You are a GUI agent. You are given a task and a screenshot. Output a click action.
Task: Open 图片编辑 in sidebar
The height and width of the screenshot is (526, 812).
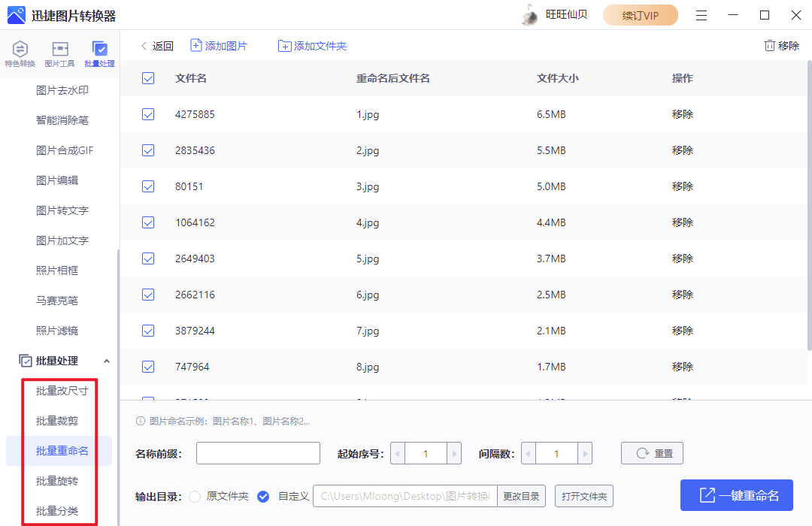(x=57, y=180)
